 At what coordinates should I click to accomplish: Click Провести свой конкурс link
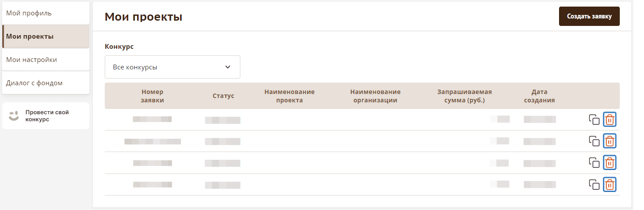(x=47, y=116)
